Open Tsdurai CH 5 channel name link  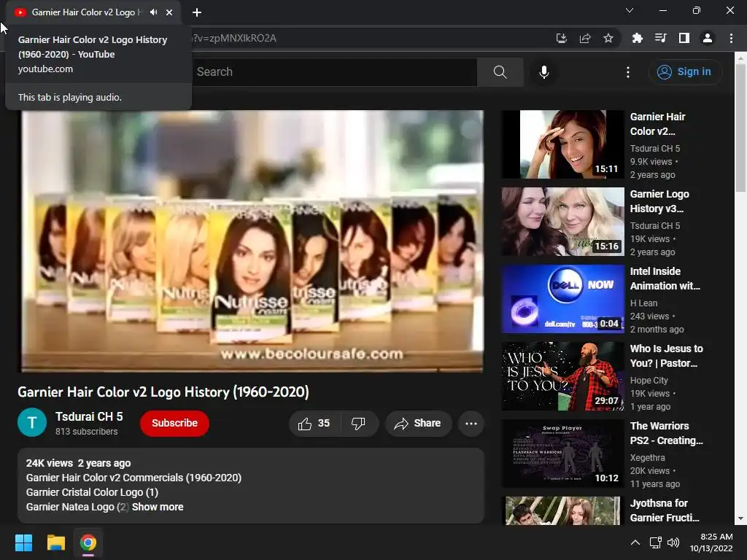[89, 416]
